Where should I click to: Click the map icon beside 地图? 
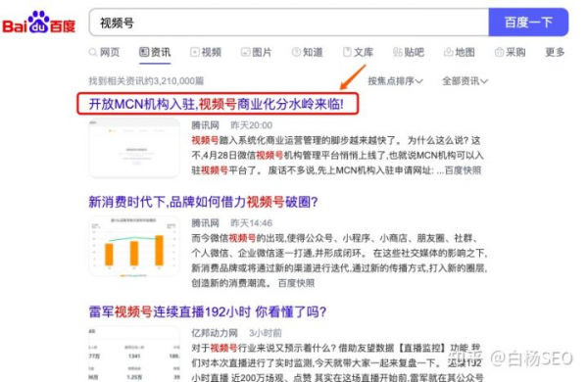tap(448, 52)
